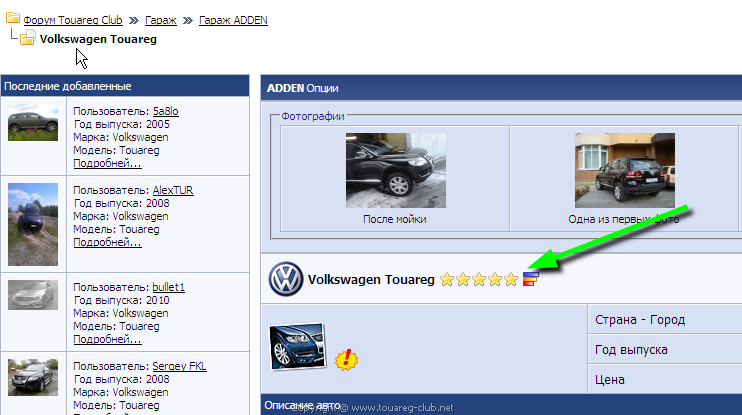Open user 5a8lo profile link
Image resolution: width=742 pixels, height=415 pixels.
click(x=165, y=111)
